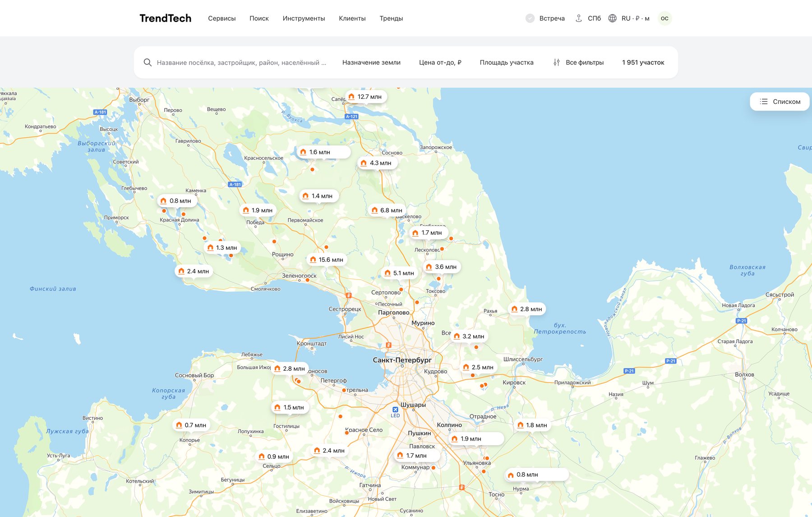
Task: Open Все фильтры panel
Action: [x=578, y=62]
